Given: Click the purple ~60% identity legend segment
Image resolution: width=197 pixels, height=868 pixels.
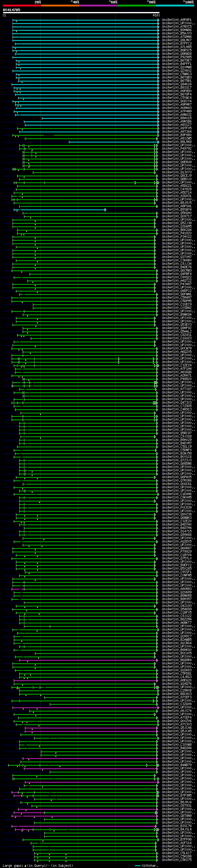Looking at the screenshot, I should 99,6.
